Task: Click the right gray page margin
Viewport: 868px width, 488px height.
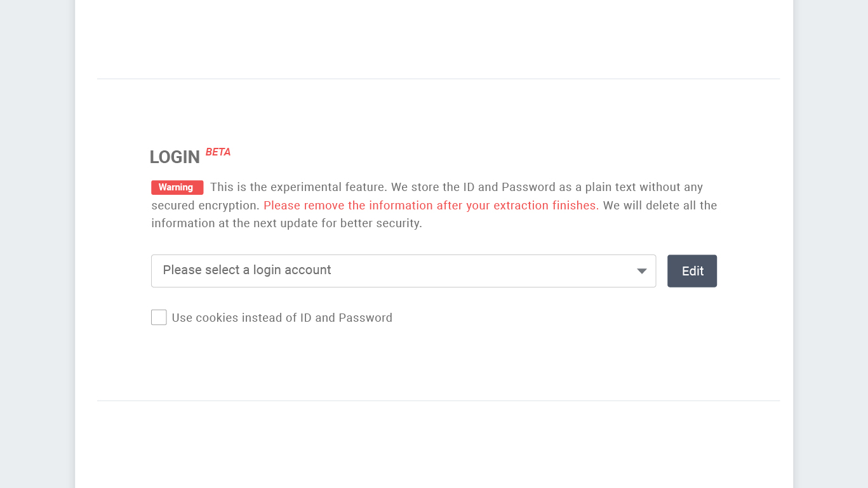Action: click(x=831, y=254)
